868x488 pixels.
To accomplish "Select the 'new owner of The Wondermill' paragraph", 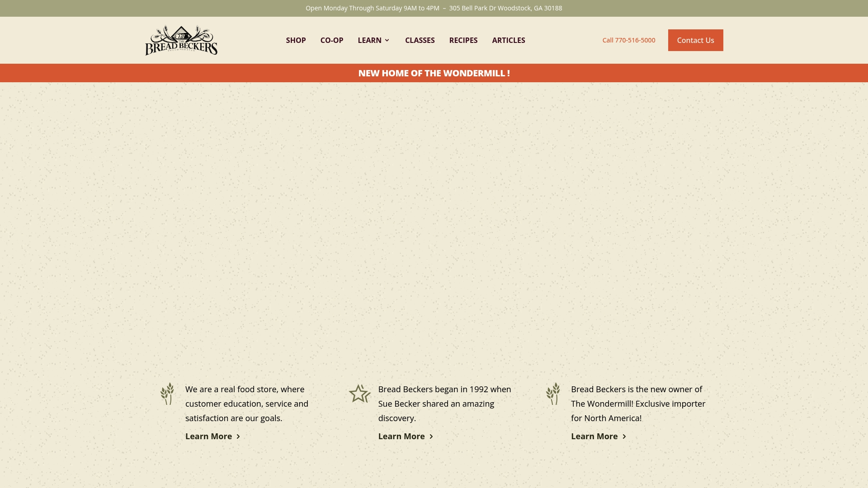I will (638, 404).
